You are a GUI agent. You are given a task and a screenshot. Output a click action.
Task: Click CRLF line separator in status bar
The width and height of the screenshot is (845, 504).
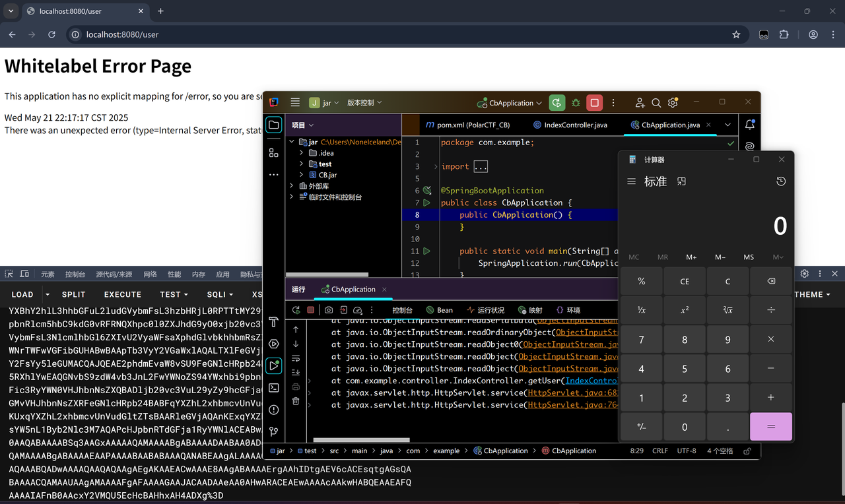(660, 451)
